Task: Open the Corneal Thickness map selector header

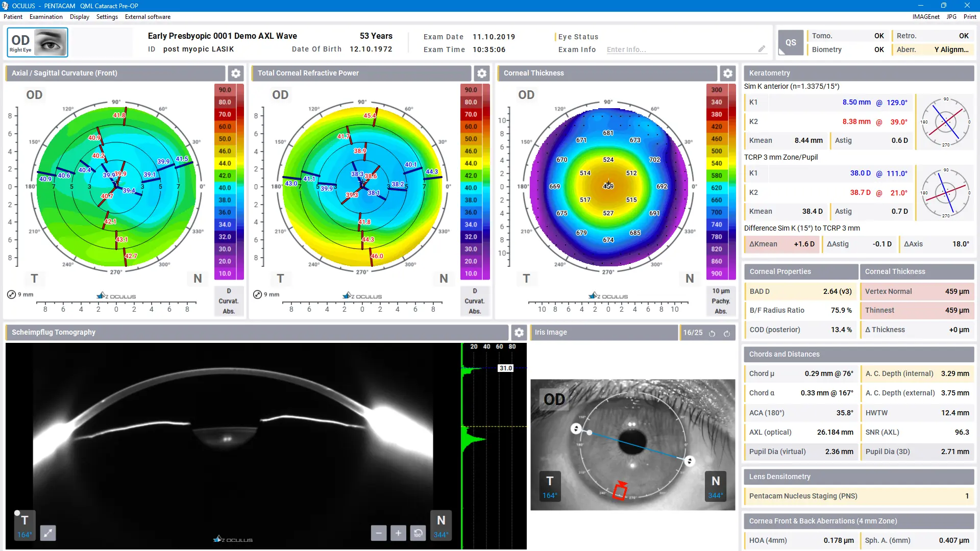Action: point(607,73)
